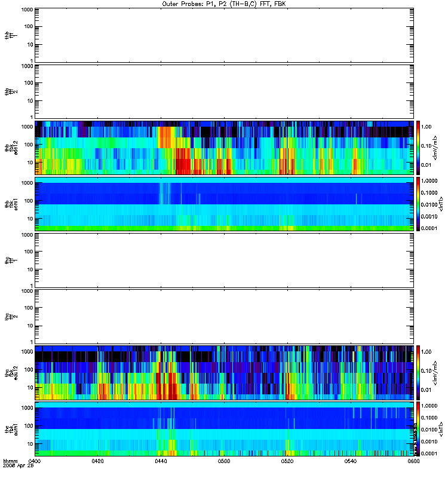Click the "2008 Apr 26" date label
This screenshot has width=448, height=478.
(x=19, y=466)
